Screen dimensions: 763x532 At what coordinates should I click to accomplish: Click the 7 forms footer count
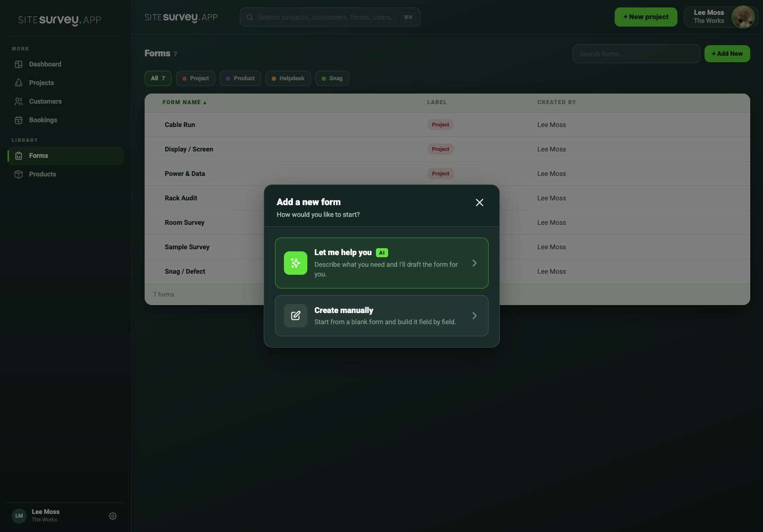pos(164,294)
